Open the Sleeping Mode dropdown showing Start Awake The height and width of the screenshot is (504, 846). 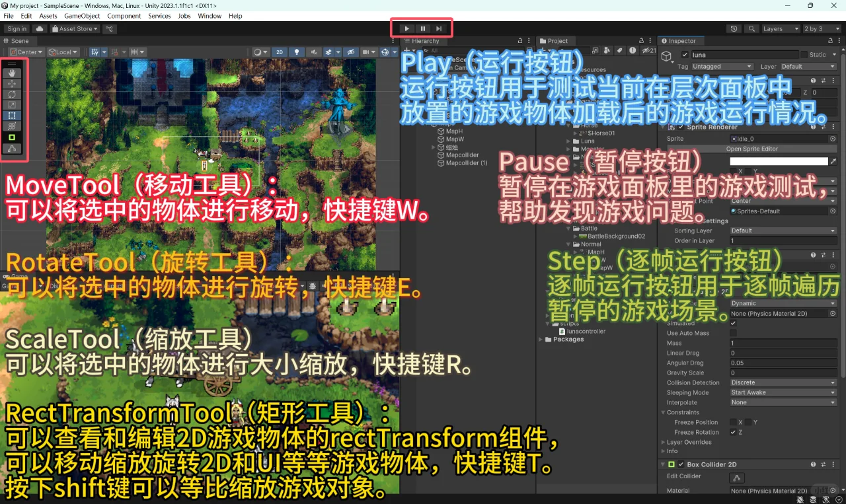(784, 392)
